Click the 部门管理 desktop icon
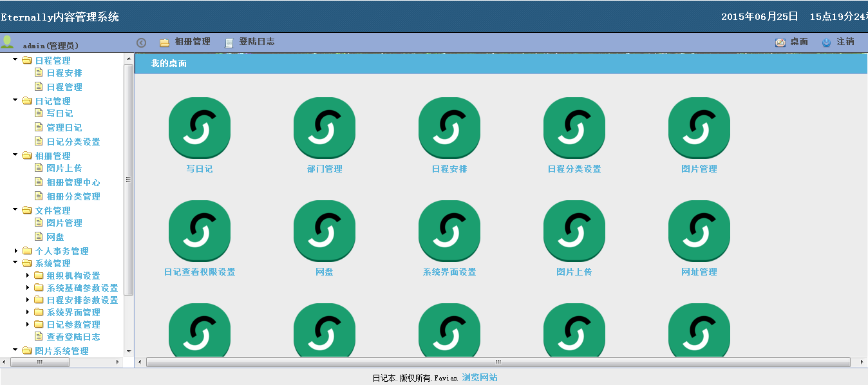868x385 pixels. (x=324, y=127)
